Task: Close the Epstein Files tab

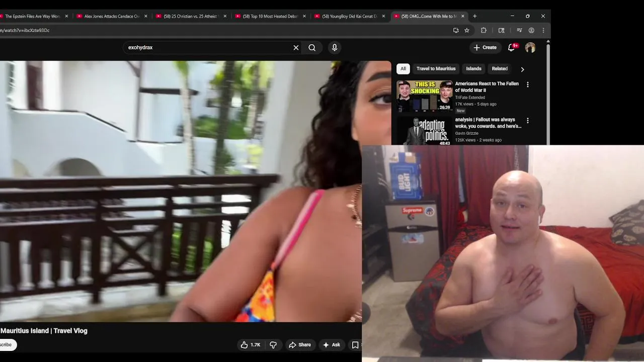Action: pyautogui.click(x=66, y=16)
